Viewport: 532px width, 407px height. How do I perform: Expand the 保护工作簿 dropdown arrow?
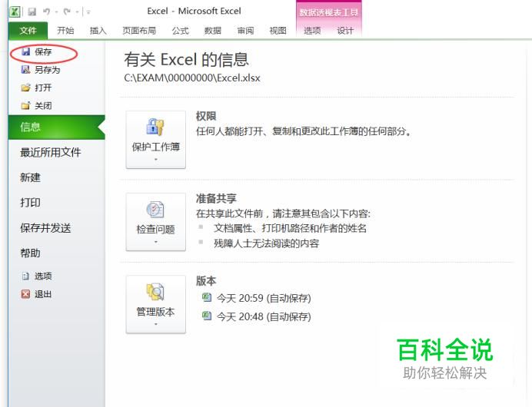156,159
